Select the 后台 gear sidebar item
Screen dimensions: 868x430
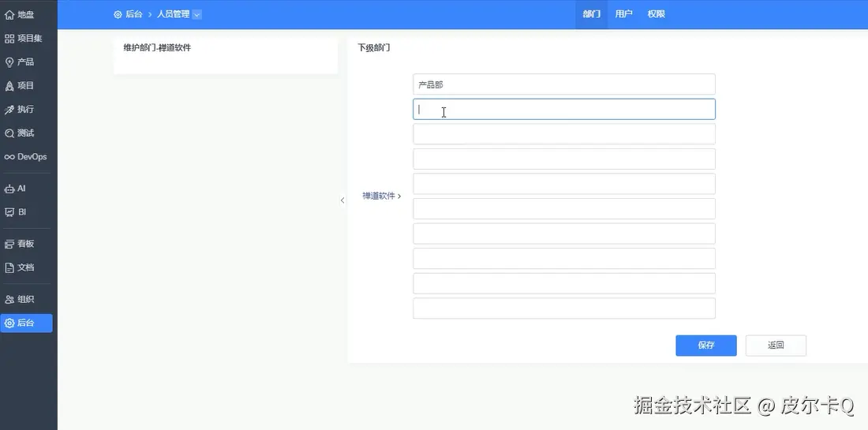[27, 323]
